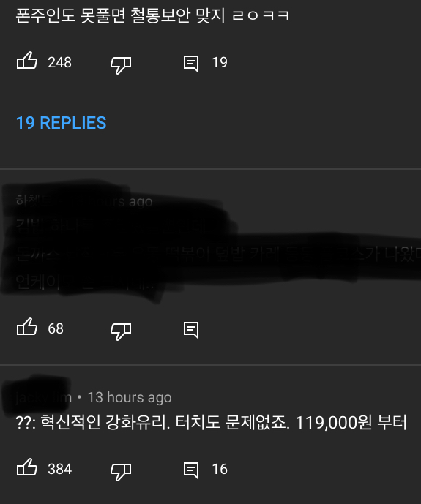This screenshot has width=421, height=504.
Task: Reply to the comment with 68 likes
Action: [191, 330]
